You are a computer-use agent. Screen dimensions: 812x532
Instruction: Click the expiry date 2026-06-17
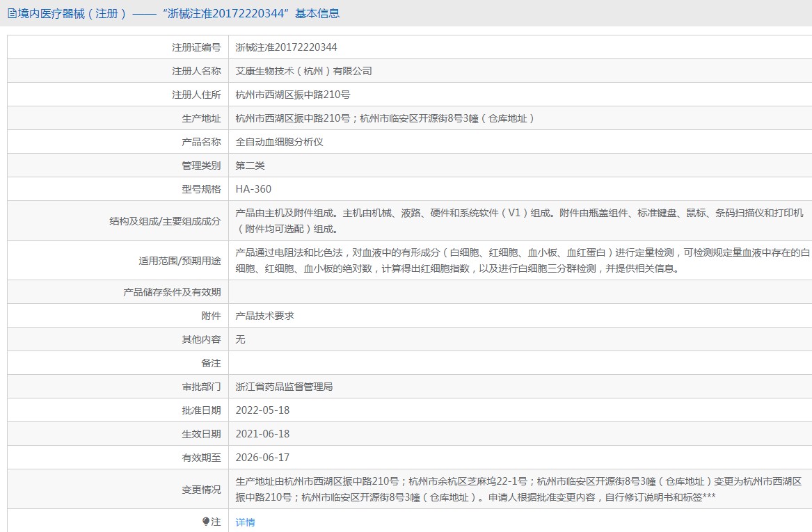click(x=262, y=458)
